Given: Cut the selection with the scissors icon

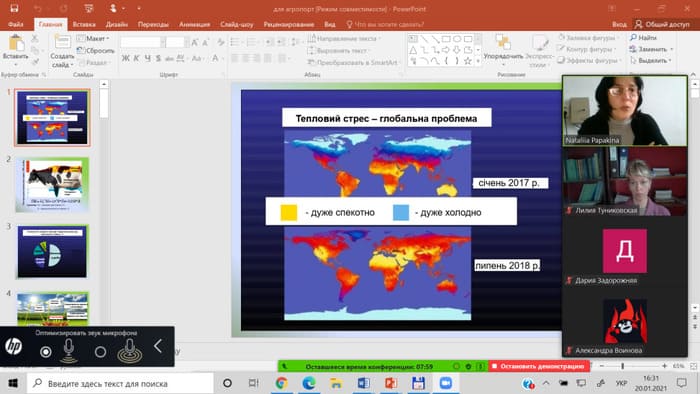Looking at the screenshot, I should (35, 39).
